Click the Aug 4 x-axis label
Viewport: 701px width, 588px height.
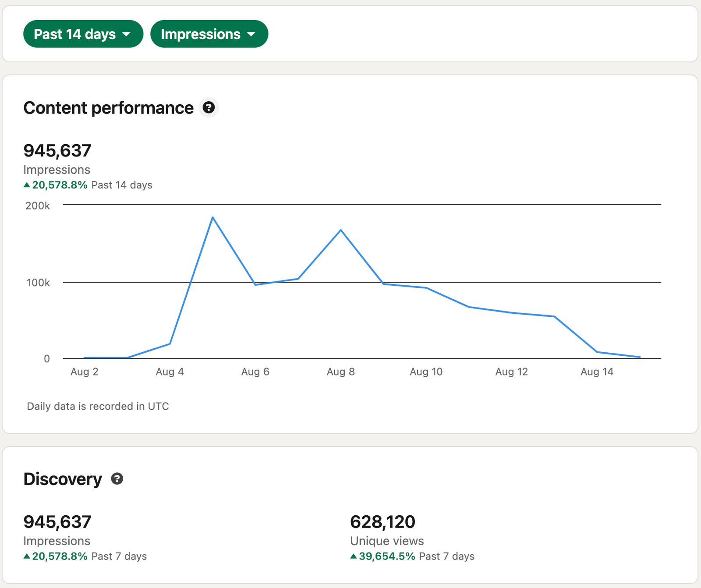170,372
